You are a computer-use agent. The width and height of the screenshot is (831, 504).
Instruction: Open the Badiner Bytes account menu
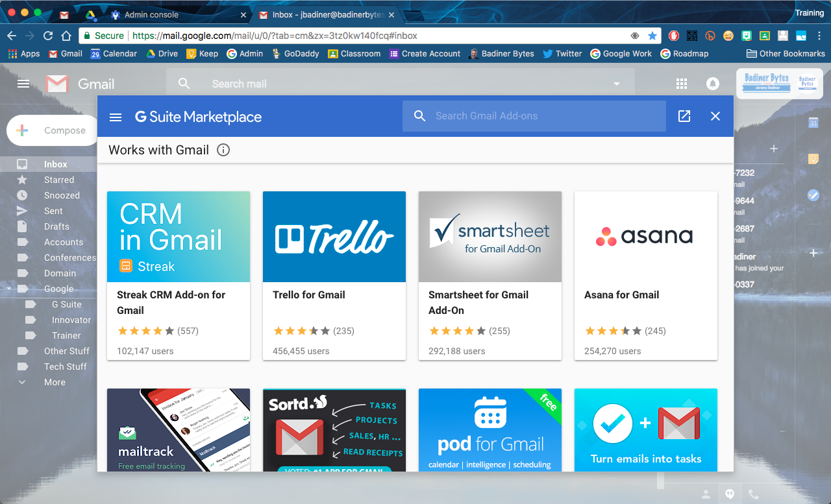click(780, 84)
